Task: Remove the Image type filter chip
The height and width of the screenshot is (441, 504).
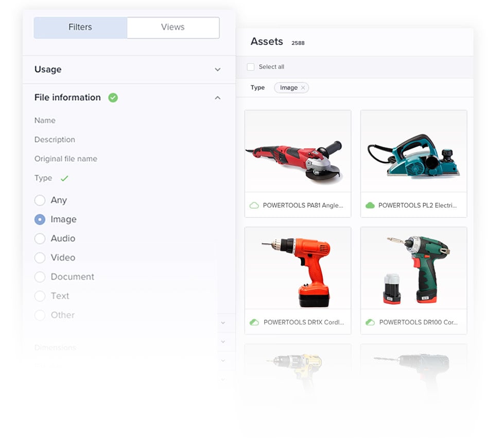Action: pos(303,88)
